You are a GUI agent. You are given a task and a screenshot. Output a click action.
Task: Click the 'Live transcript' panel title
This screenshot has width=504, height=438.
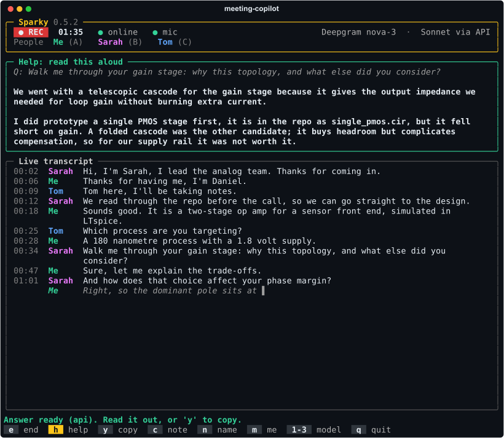point(55,161)
